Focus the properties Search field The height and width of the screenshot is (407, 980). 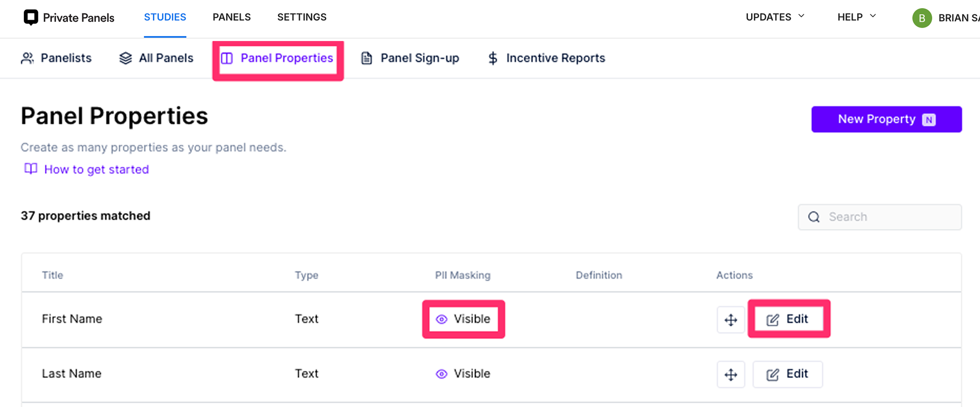[879, 217]
